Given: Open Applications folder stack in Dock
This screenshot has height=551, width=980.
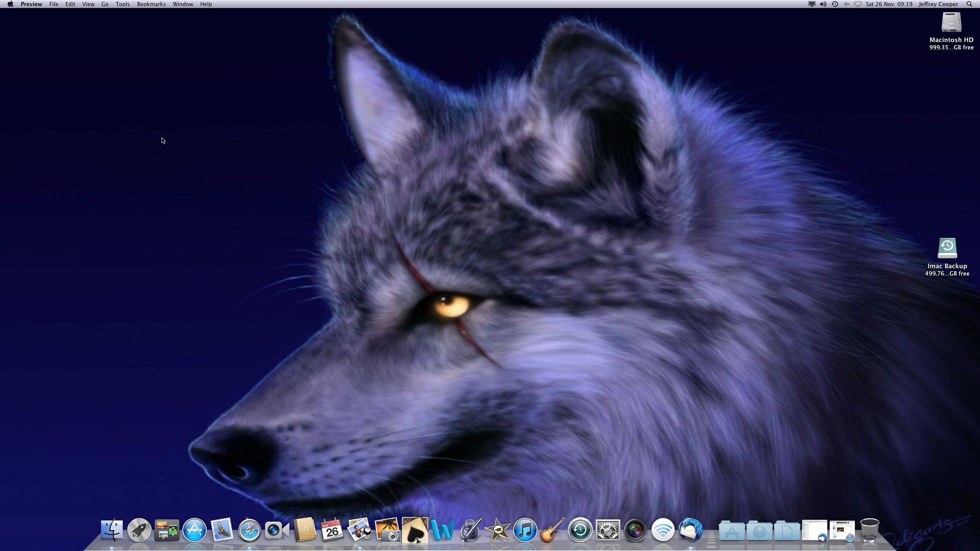Looking at the screenshot, I should (x=732, y=530).
